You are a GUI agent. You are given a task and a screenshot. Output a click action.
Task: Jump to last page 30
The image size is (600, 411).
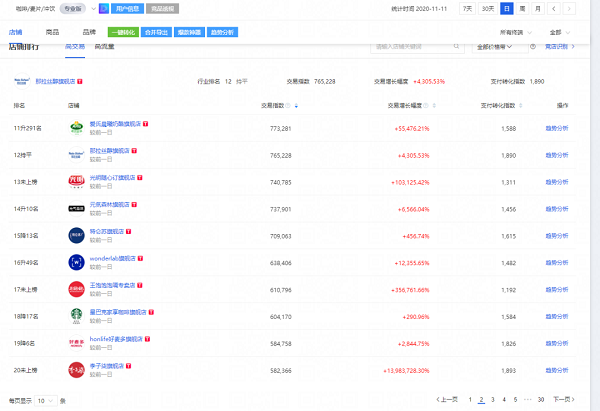click(541, 400)
